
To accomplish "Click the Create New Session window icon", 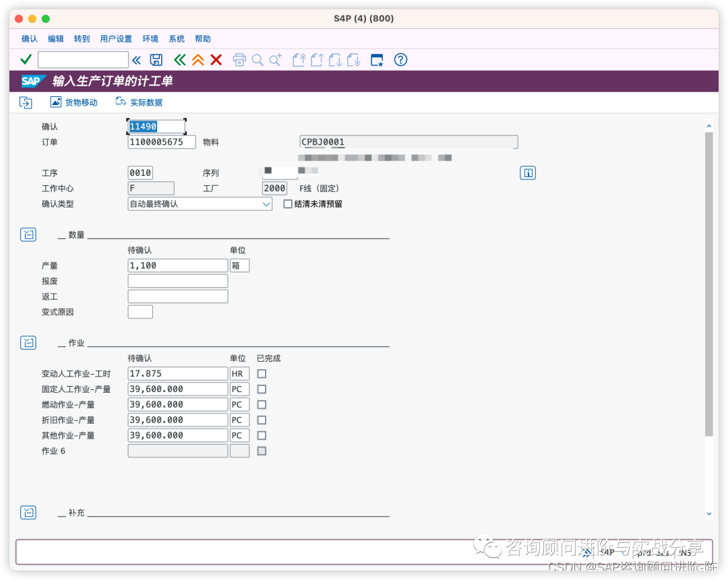I will (x=377, y=60).
